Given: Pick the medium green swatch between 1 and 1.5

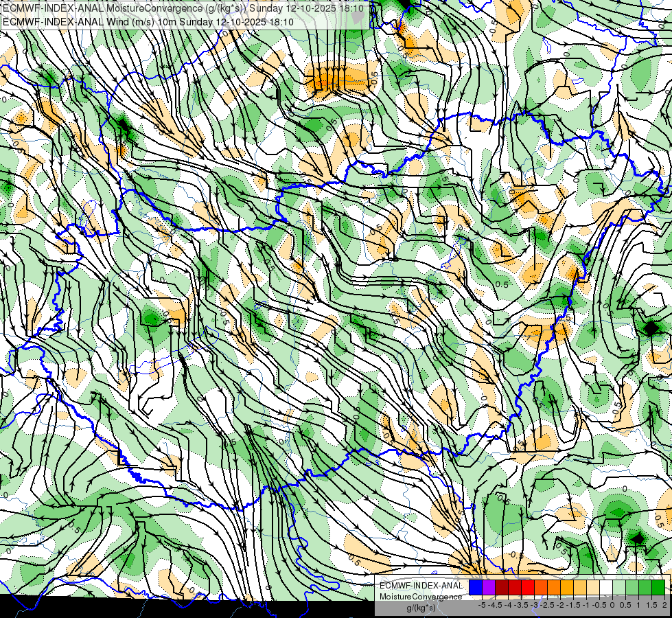Looking at the screenshot, I should point(645,587).
